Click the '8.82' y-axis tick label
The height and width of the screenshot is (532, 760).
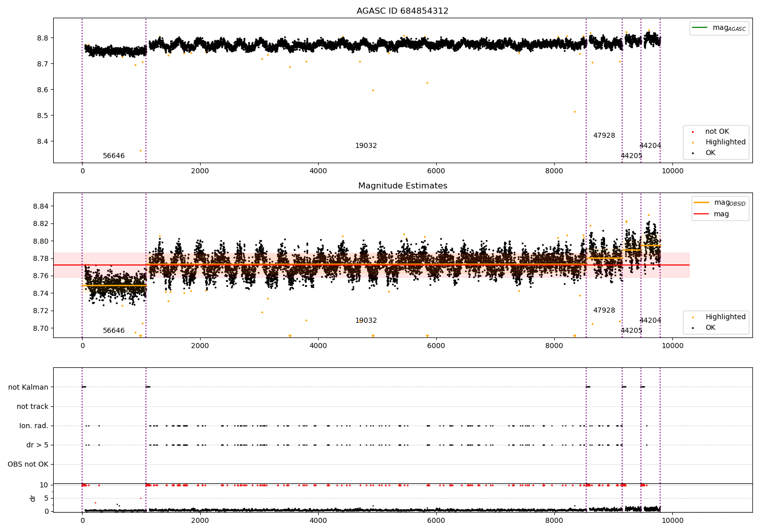coord(41,223)
